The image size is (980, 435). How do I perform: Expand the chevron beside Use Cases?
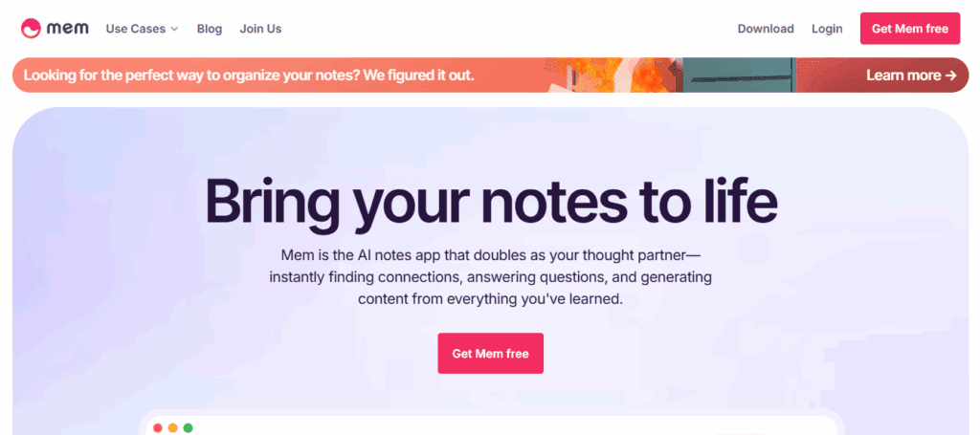pyautogui.click(x=174, y=29)
